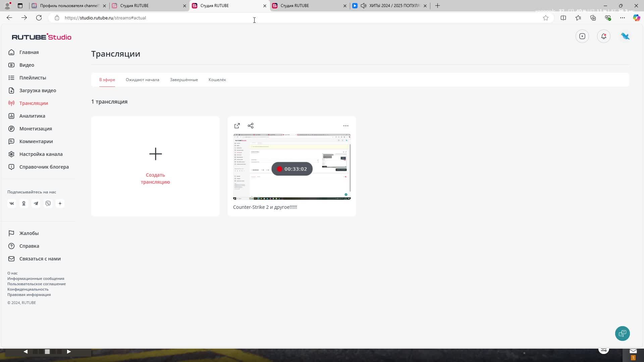This screenshot has width=644, height=362.
Task: Add page to favorites star icon
Action: pos(546,18)
